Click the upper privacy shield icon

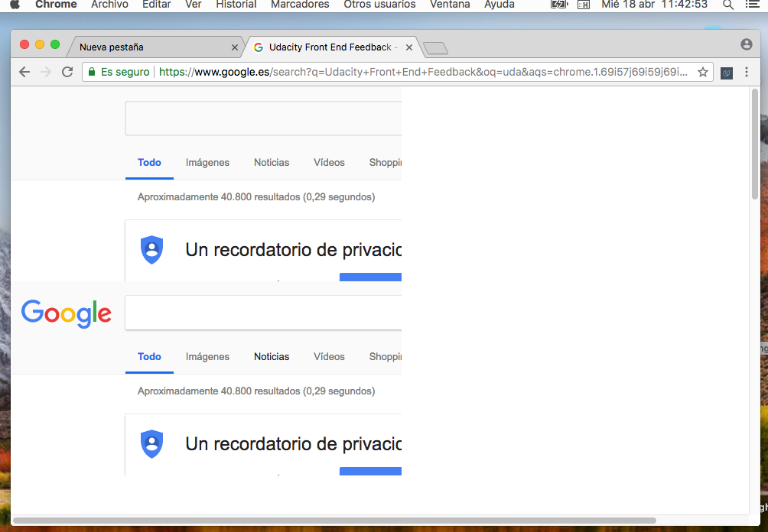click(x=151, y=250)
